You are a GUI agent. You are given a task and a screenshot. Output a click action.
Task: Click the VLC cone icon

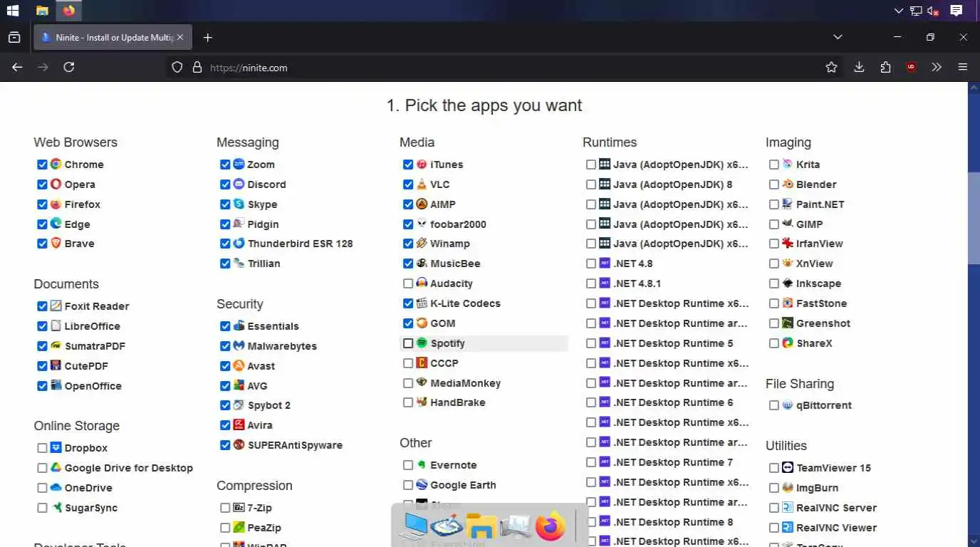[x=422, y=184]
